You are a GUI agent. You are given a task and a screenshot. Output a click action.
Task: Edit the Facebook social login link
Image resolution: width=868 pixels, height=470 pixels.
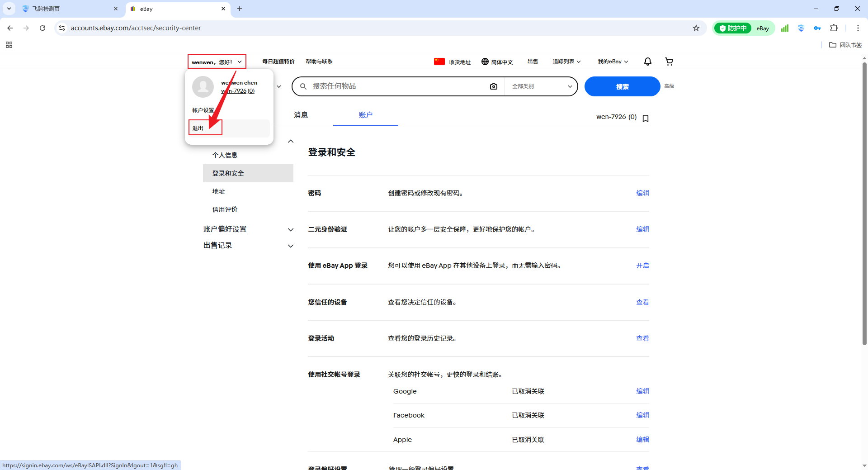point(642,415)
